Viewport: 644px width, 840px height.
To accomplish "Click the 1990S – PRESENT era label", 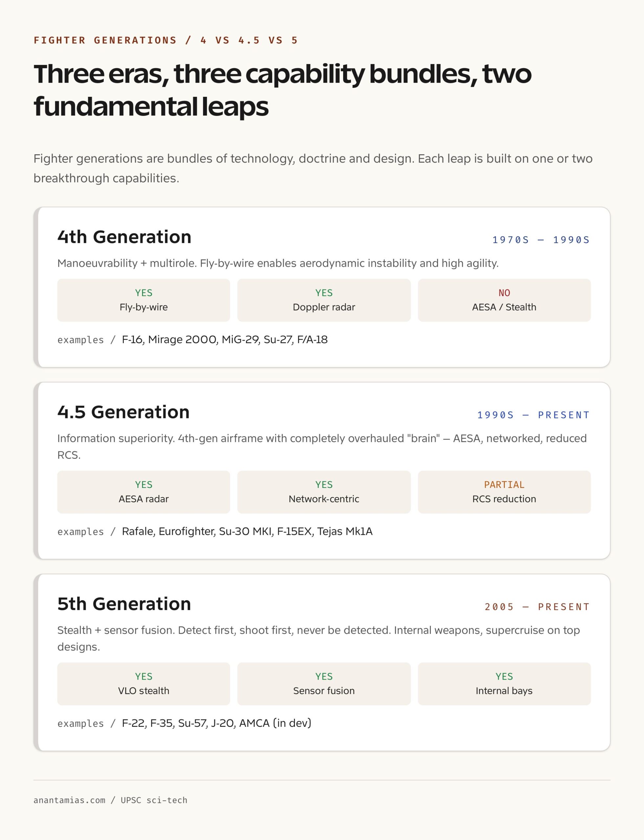I will click(x=533, y=415).
